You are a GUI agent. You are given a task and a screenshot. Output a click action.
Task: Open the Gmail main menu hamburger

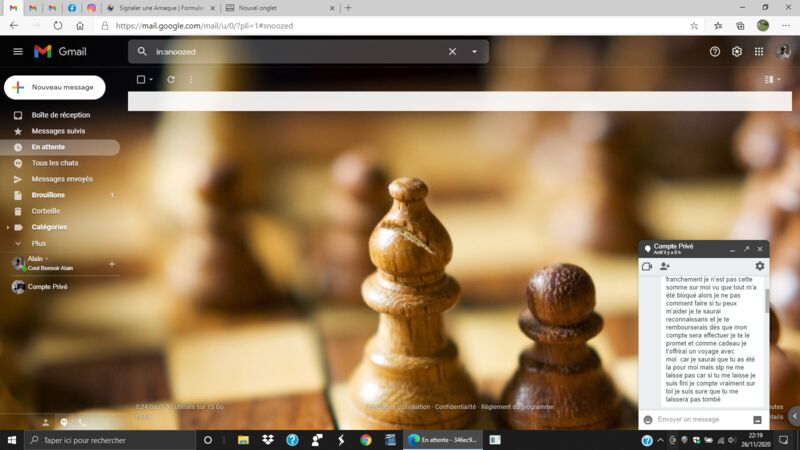pyautogui.click(x=18, y=52)
